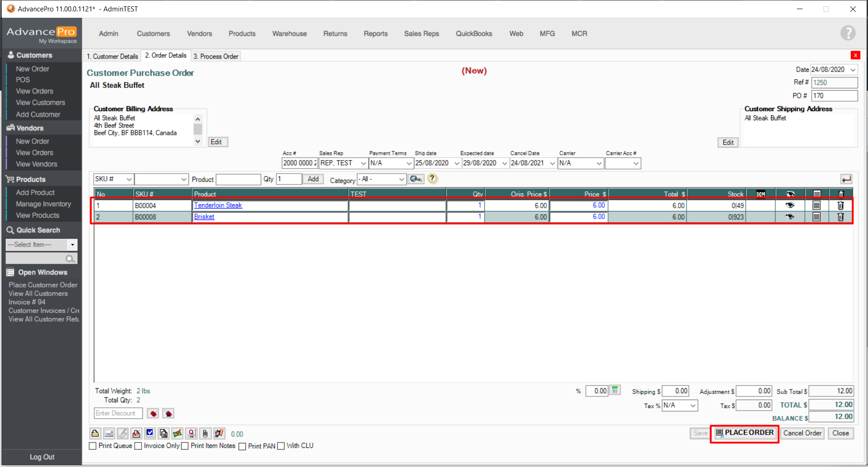
Task: Click the paperclip attachment icon
Action: click(205, 433)
